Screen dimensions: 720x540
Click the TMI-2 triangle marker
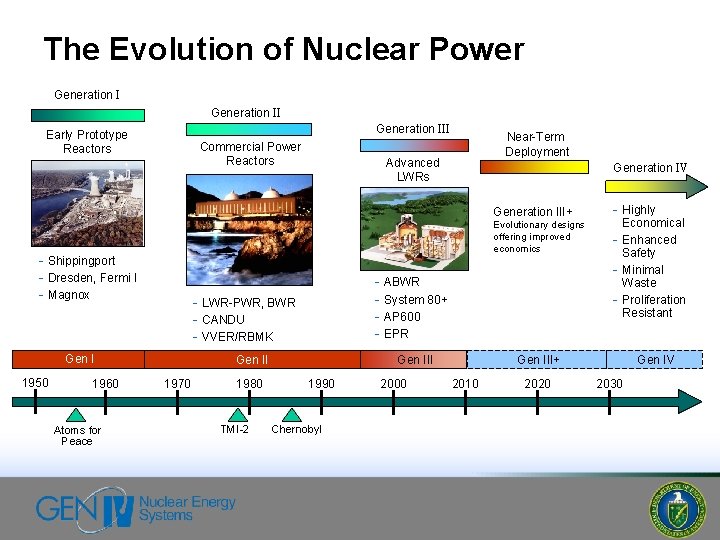point(238,415)
